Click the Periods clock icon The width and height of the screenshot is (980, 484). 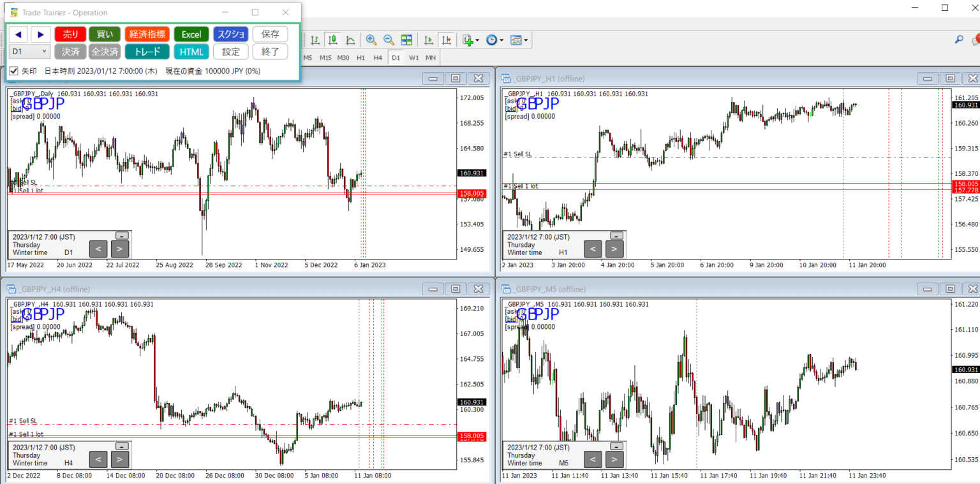pyautogui.click(x=492, y=40)
